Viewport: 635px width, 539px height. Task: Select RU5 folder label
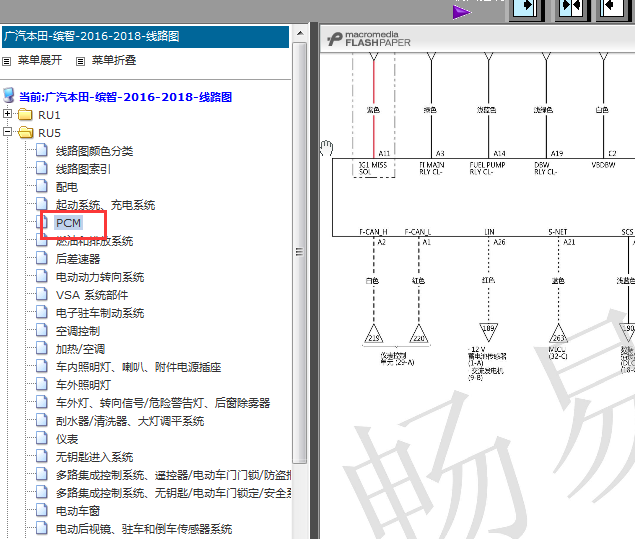49,133
